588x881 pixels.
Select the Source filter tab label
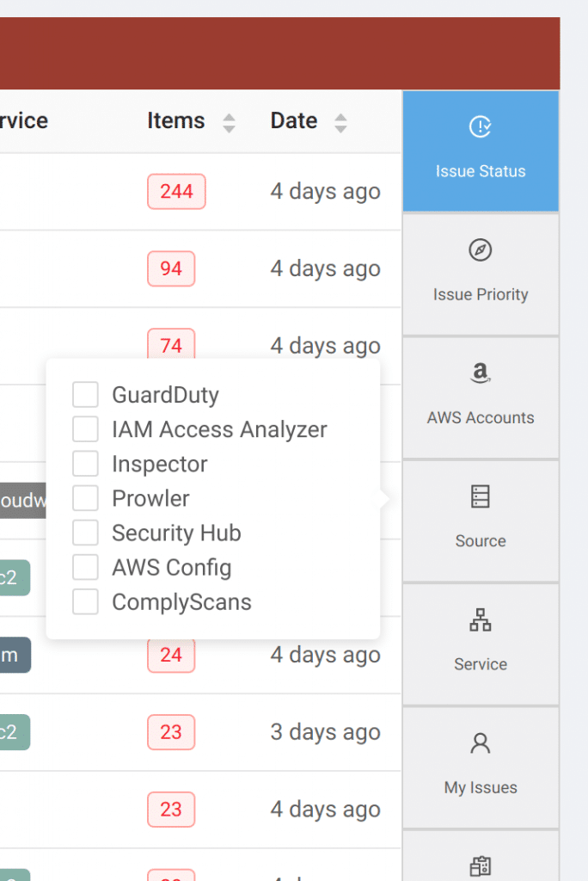(x=481, y=541)
